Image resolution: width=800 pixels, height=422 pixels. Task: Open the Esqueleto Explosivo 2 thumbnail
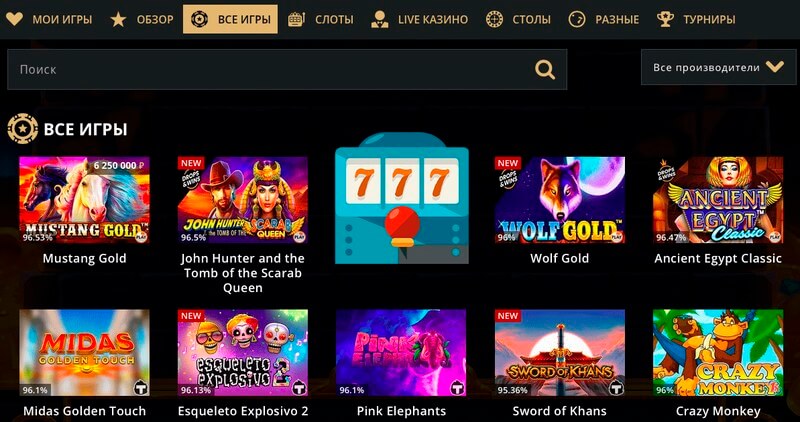(243, 353)
